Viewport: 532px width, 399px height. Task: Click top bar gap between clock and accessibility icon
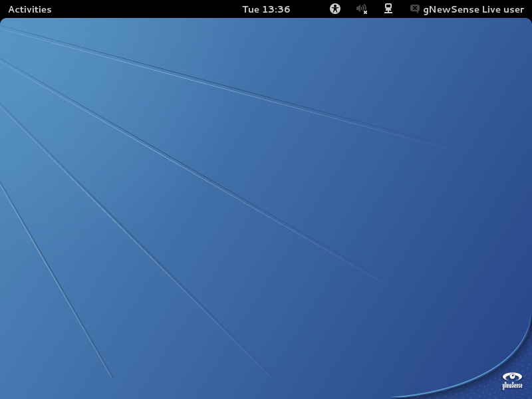[x=310, y=9]
